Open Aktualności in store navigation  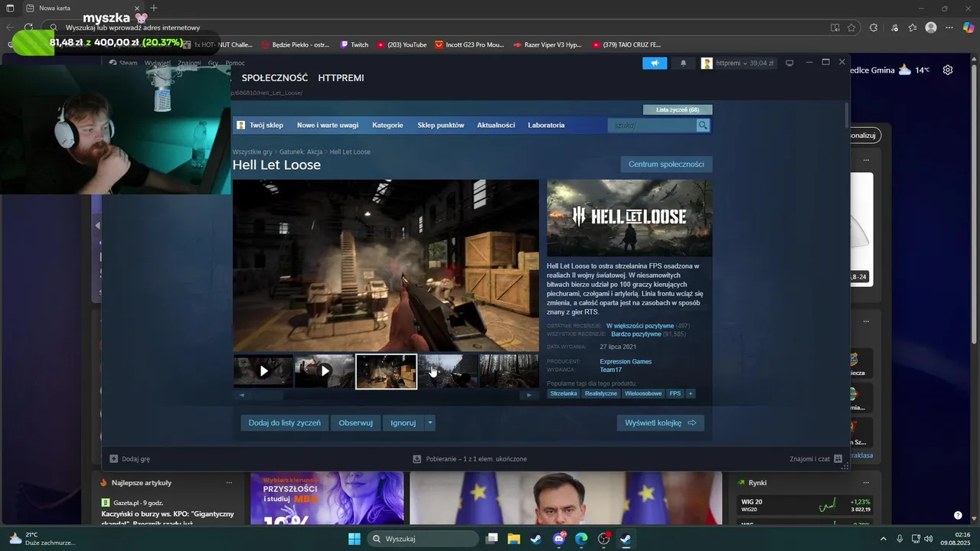(x=496, y=125)
